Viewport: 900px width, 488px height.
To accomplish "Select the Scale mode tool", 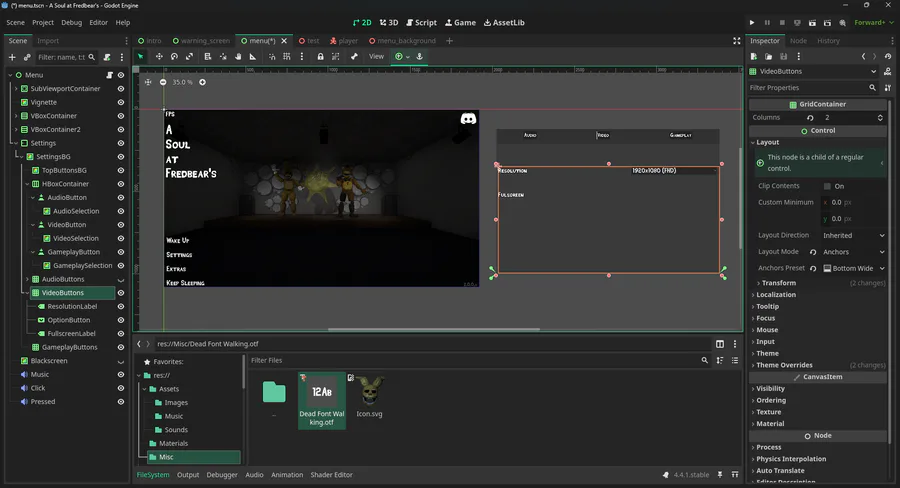I will (189, 56).
